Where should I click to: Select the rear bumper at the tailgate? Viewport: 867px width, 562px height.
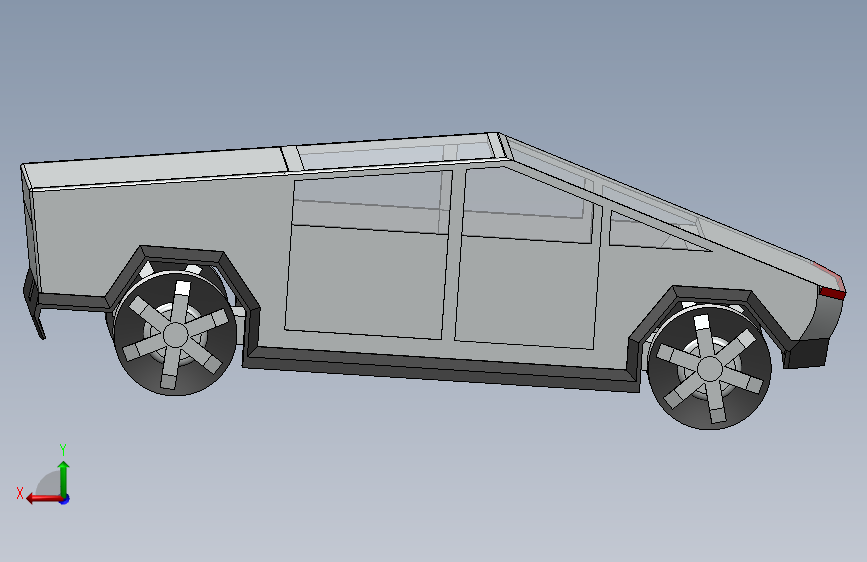tap(33, 301)
